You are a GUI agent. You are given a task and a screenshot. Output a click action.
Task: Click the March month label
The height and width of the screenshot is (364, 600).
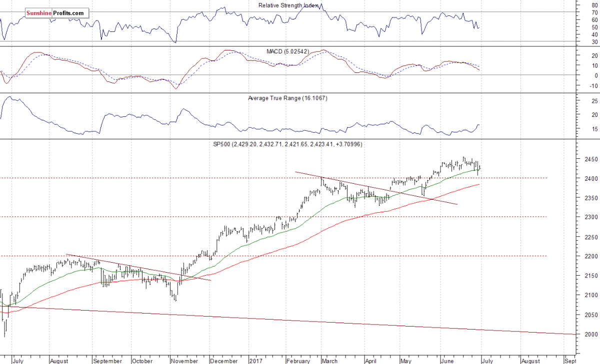[330, 360]
